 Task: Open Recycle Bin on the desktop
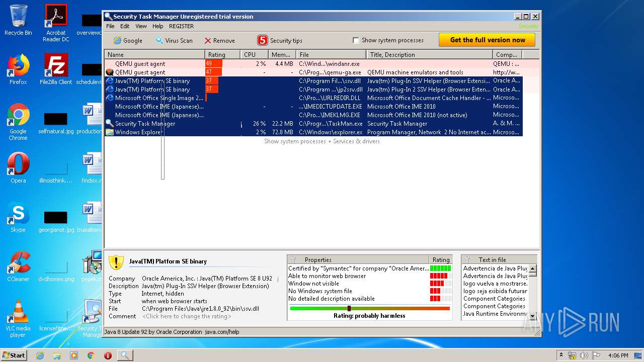pyautogui.click(x=18, y=20)
